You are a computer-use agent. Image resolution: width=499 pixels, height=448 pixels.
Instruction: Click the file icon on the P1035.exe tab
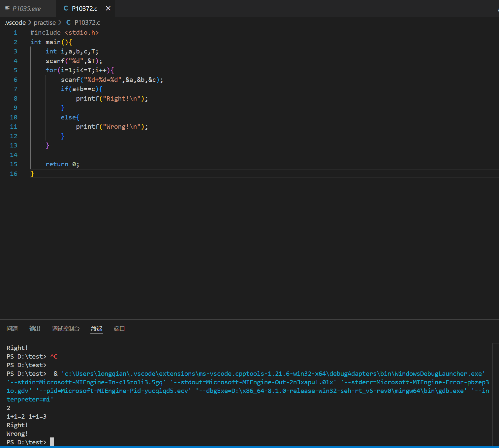coord(7,9)
